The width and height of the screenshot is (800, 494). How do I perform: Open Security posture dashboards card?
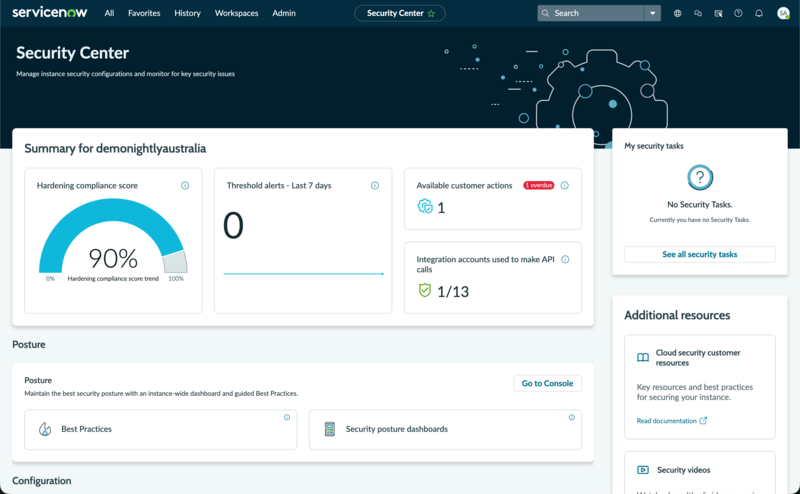pos(445,429)
